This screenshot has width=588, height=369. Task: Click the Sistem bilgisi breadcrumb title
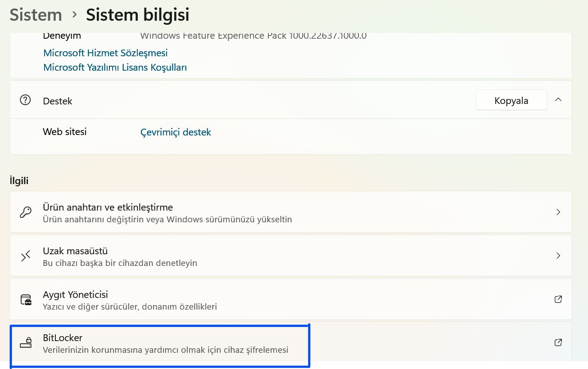[x=138, y=15]
